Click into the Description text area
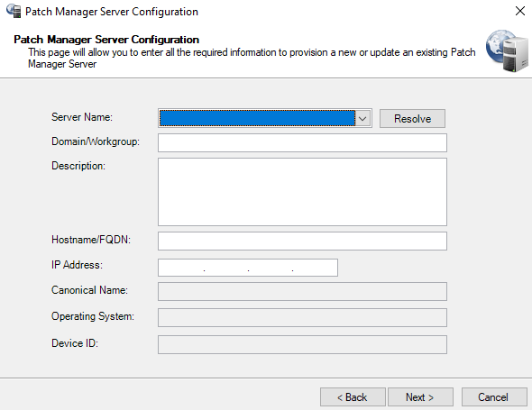 302,192
